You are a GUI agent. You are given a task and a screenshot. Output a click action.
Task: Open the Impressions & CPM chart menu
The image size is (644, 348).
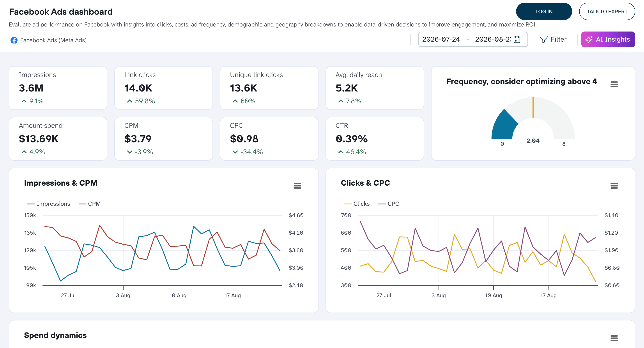[297, 186]
